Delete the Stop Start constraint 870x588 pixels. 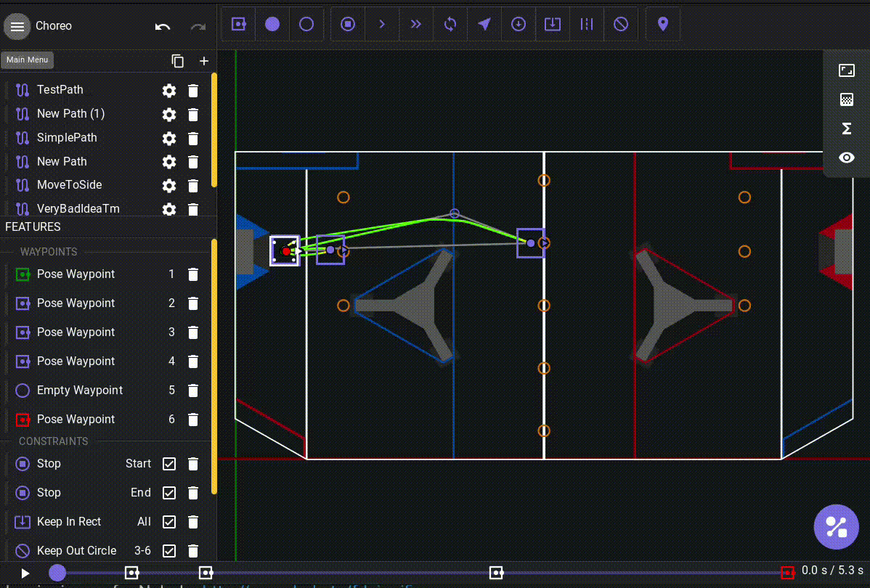[x=193, y=464]
